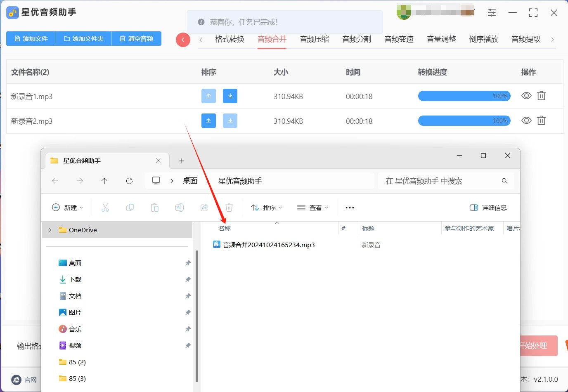Preview 新录音2.mp3 with the eye icon
The image size is (568, 392).
(526, 121)
